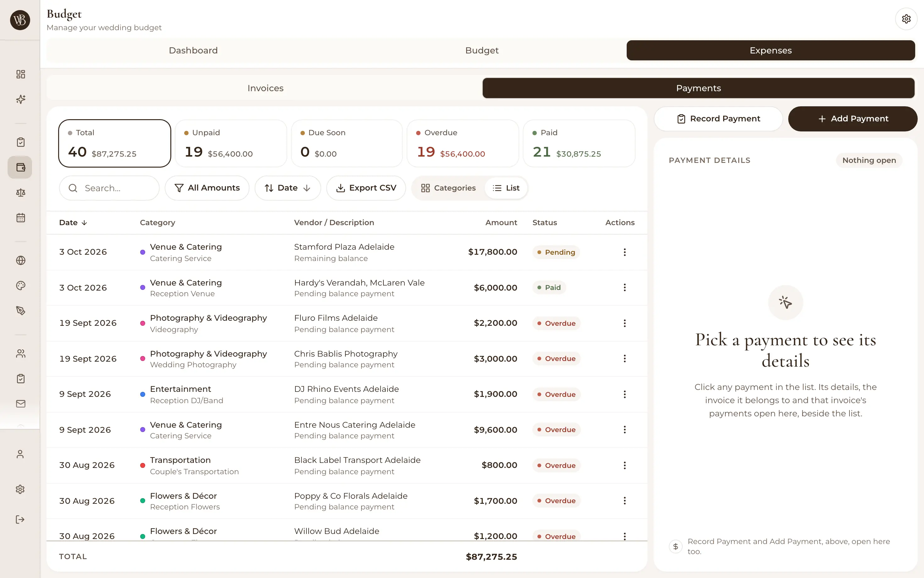Viewport: 924px width, 578px height.
Task: Switch to the Dashboard tab
Action: (x=193, y=50)
